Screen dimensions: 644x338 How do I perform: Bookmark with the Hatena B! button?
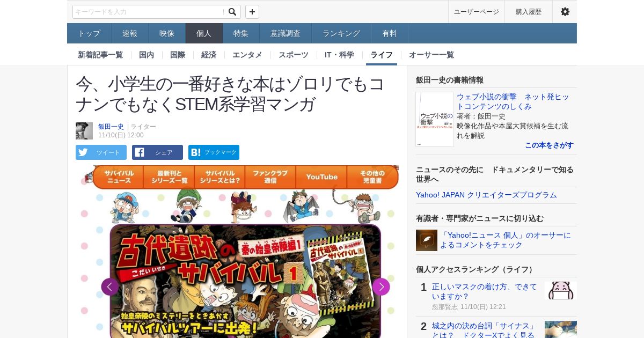pyautogui.click(x=214, y=152)
